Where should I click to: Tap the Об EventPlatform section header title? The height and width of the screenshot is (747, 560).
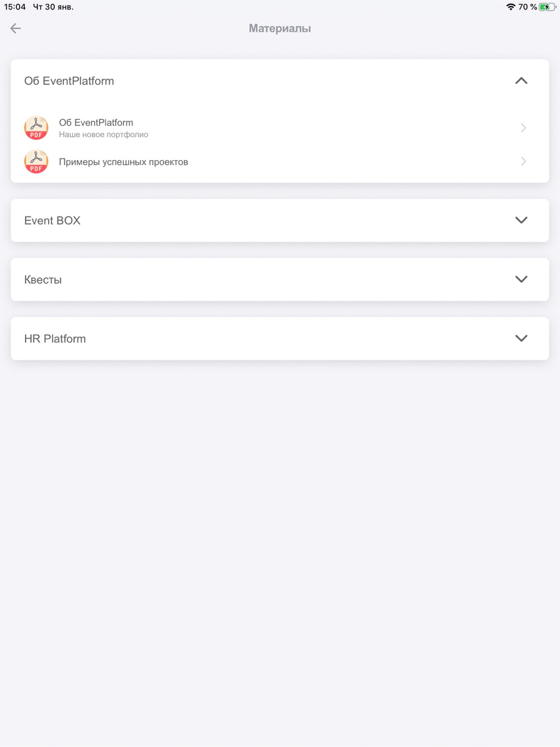pyautogui.click(x=69, y=81)
